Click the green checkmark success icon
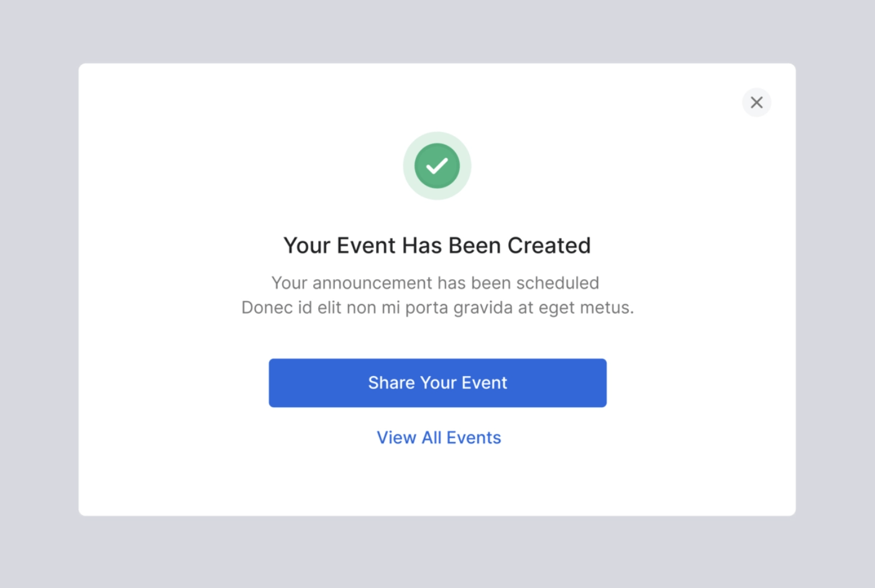This screenshot has height=588, width=875. tap(437, 166)
